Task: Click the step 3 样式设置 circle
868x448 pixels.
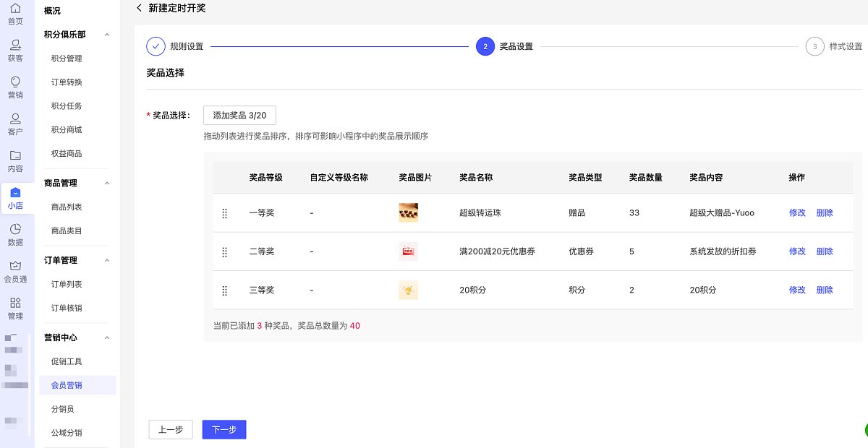Action: pos(814,46)
